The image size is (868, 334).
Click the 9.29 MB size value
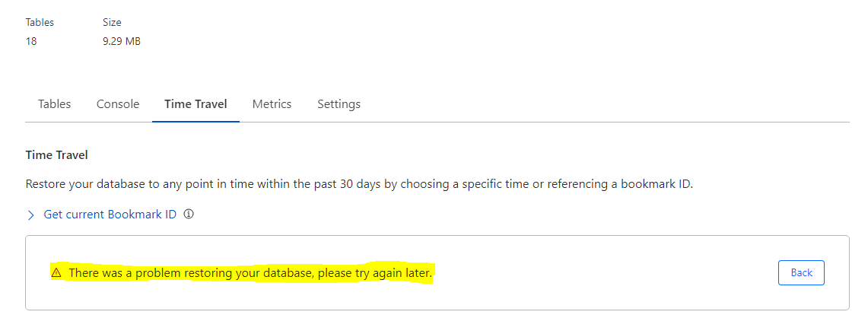pos(122,42)
